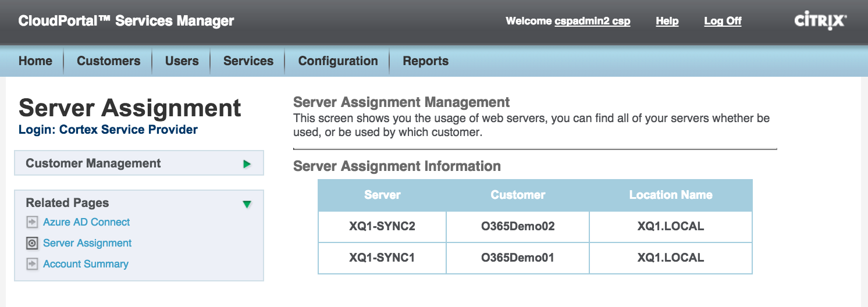This screenshot has height=307, width=868.
Task: Select the Configuration menu
Action: [338, 61]
